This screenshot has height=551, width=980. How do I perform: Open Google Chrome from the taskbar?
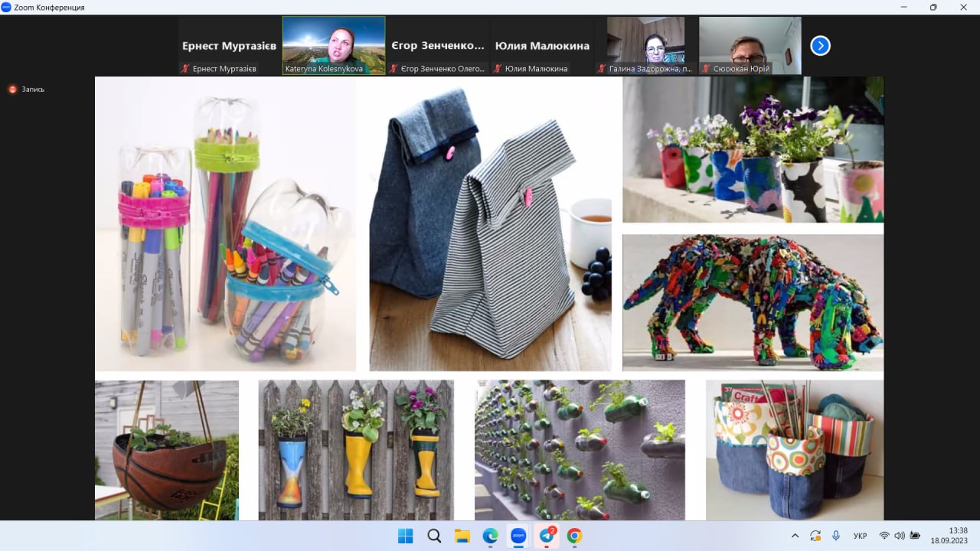574,536
